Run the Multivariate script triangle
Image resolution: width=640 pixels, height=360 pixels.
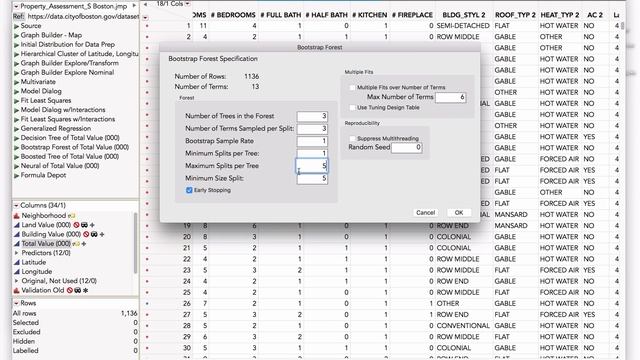click(16, 82)
